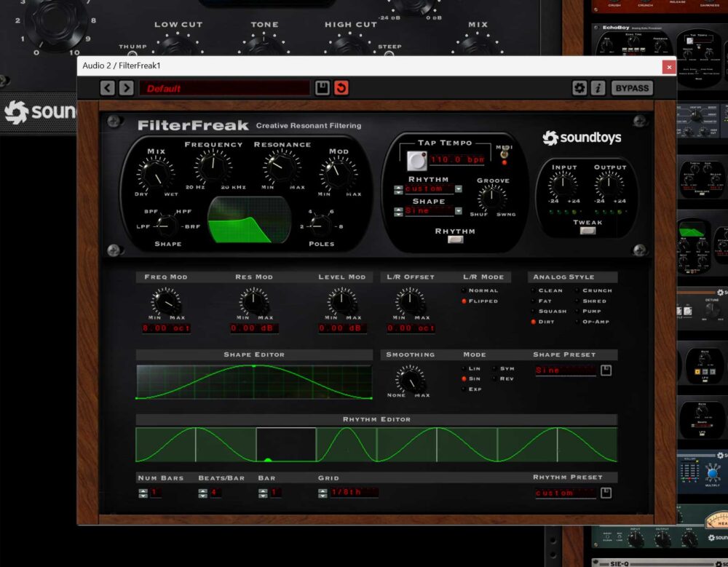728x567 pixels.
Task: Click the Soundtoys logo in FilterFreak
Action: coord(582,138)
